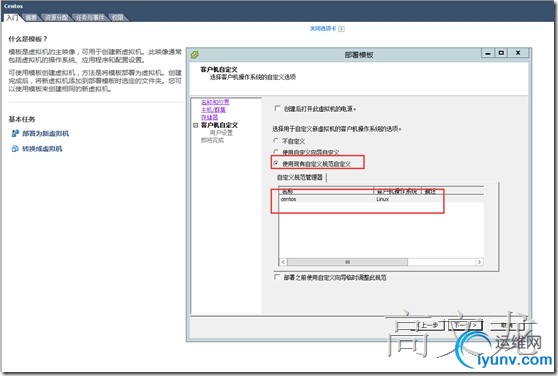558x376 pixels.
Task: Sort the list by the 名称 column header
Action: [326, 191]
